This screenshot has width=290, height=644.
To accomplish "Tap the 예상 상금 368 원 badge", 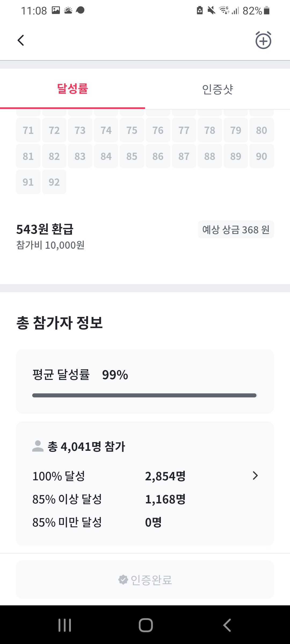I will [x=236, y=230].
